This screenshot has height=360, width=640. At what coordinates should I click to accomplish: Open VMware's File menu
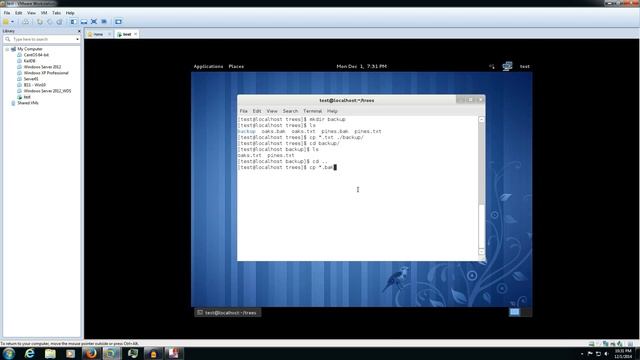[x=7, y=13]
